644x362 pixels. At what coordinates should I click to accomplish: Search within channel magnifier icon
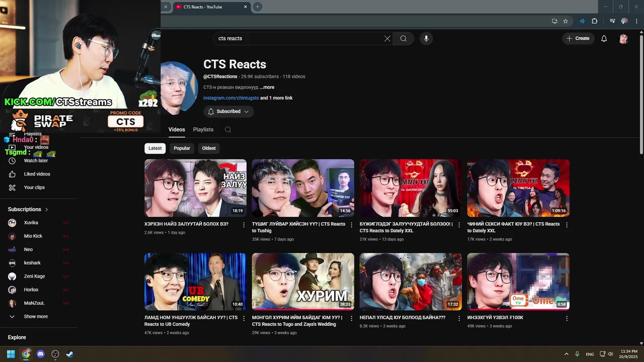(228, 130)
